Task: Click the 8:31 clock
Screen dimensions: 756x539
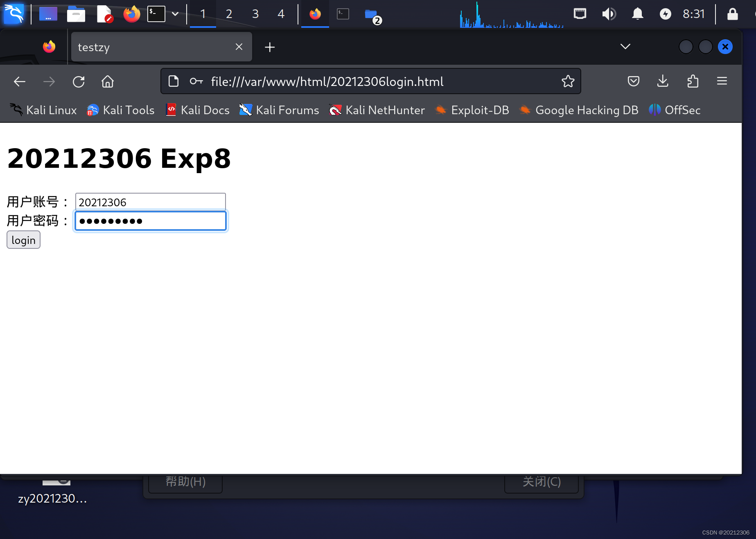Action: [693, 14]
